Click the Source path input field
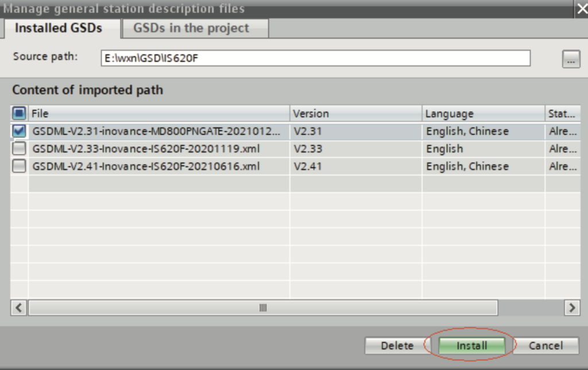Viewport: 588px width, 370px height. [x=315, y=58]
